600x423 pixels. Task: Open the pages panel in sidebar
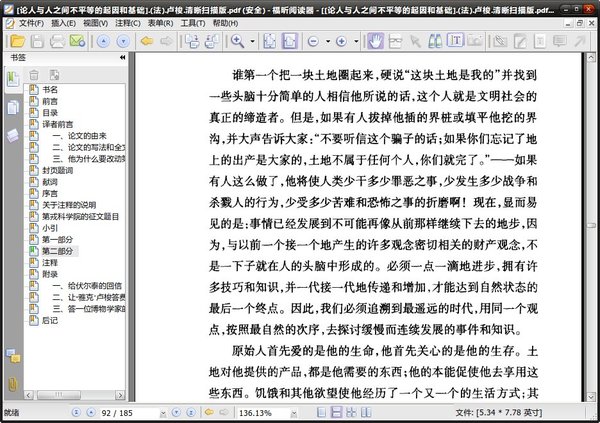tap(13, 106)
